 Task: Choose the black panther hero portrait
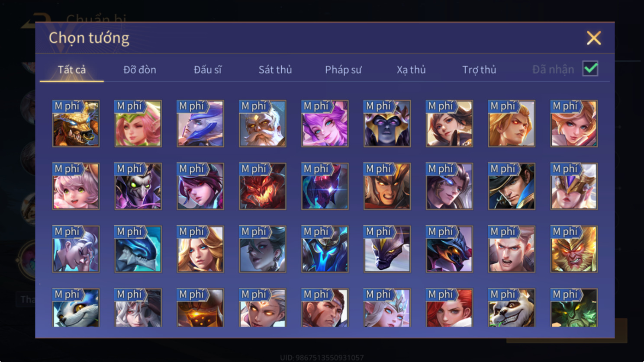click(387, 249)
